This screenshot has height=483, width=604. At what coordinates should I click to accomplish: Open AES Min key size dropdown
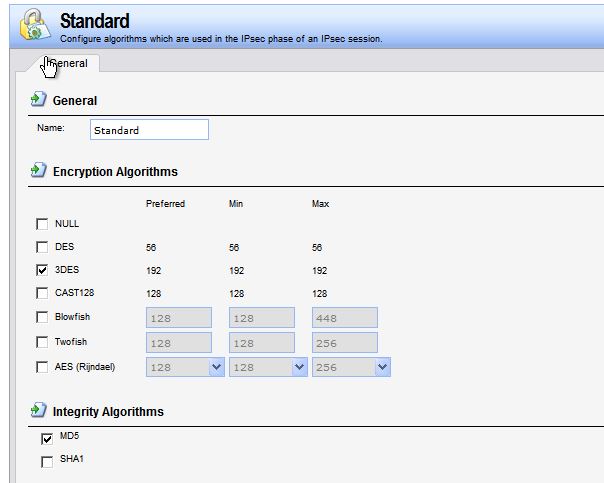pyautogui.click(x=299, y=367)
